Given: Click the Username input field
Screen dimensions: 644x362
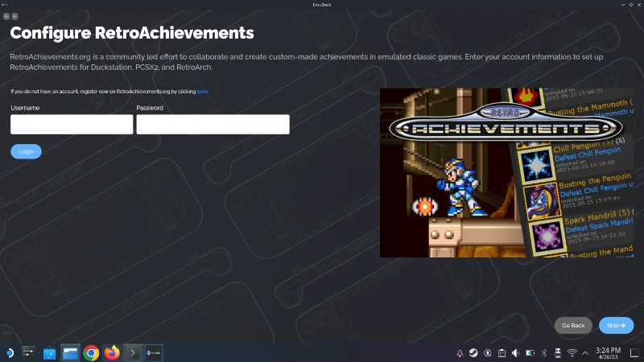Looking at the screenshot, I should 72,125.
